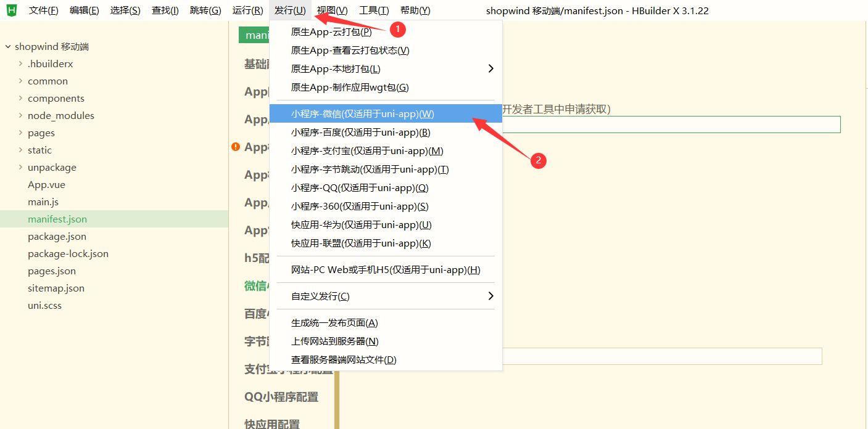
Task: Switch to the green 微信 configuration section
Action: click(257, 285)
